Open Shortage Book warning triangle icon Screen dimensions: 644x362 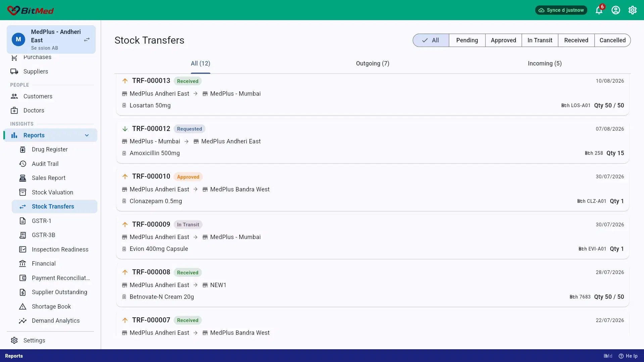(22, 307)
